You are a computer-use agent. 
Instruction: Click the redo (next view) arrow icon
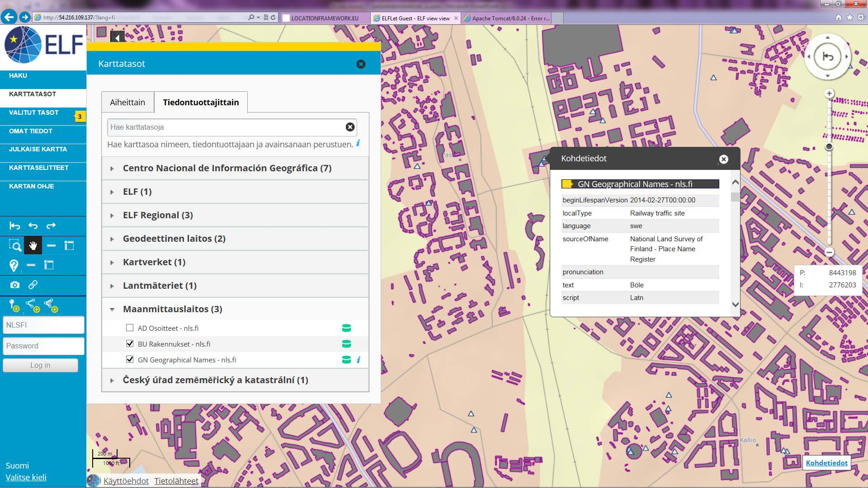[51, 225]
